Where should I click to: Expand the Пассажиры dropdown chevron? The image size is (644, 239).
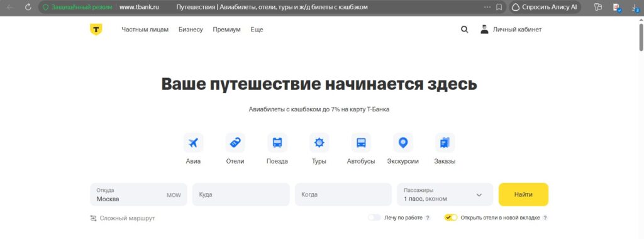tap(479, 195)
